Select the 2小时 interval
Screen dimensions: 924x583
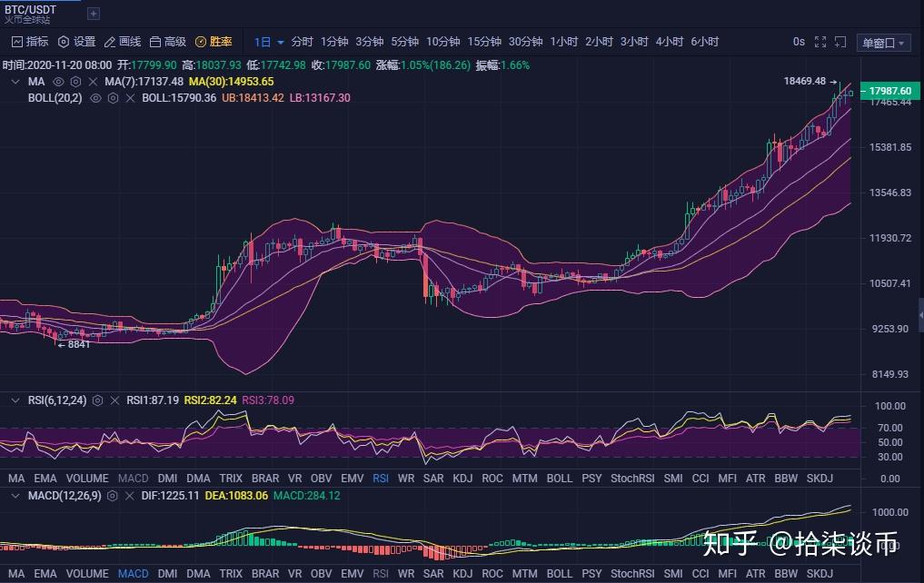coord(600,42)
